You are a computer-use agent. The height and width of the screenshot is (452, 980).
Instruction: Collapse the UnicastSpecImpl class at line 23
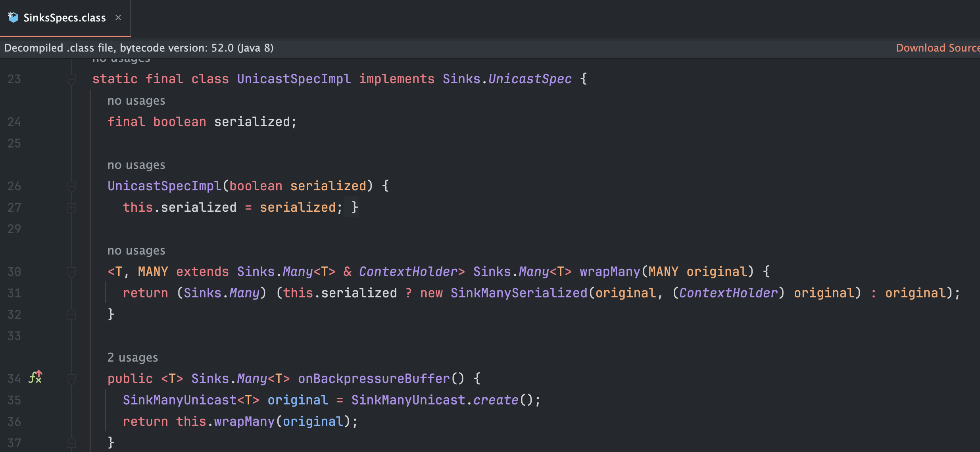point(71,79)
